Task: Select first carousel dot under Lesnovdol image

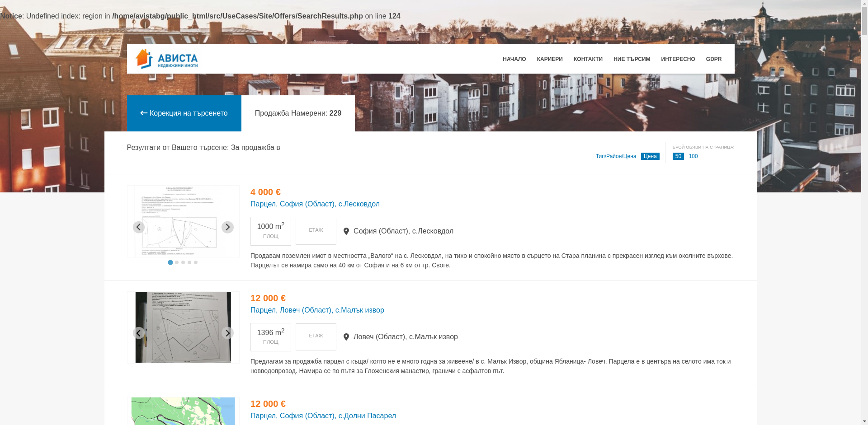Action: [x=170, y=262]
